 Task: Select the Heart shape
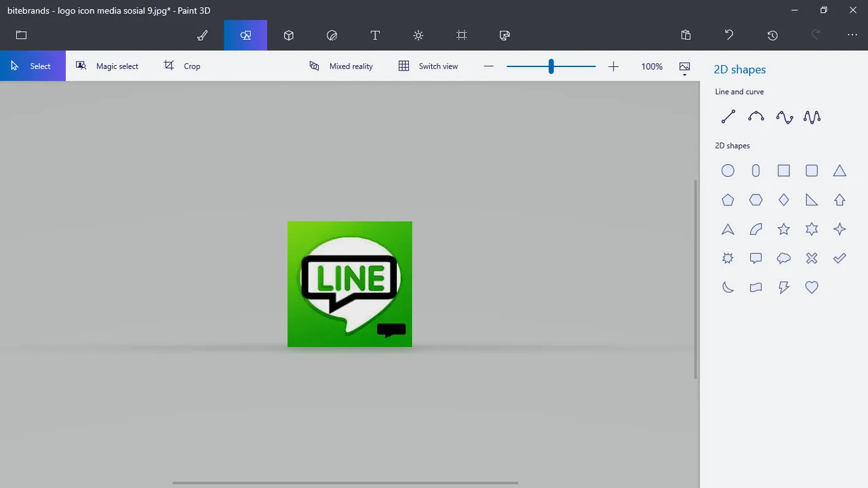(812, 287)
